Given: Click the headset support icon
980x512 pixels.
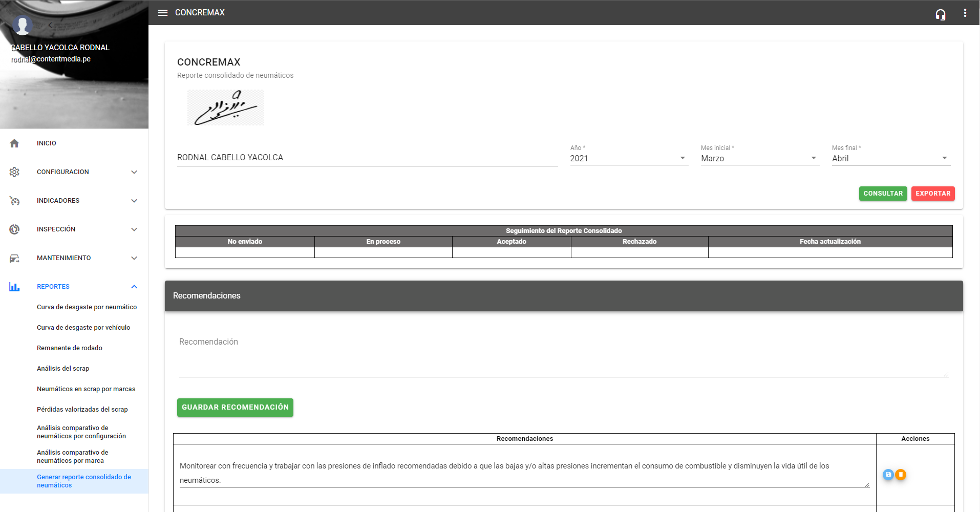Looking at the screenshot, I should pos(940,14).
